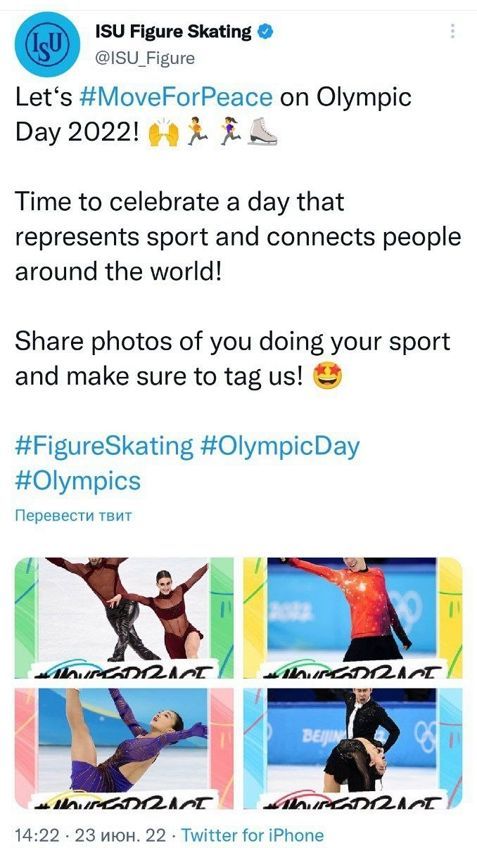This screenshot has height=848, width=477.
Task: Tap the raised hands emoji
Action: coord(163,132)
